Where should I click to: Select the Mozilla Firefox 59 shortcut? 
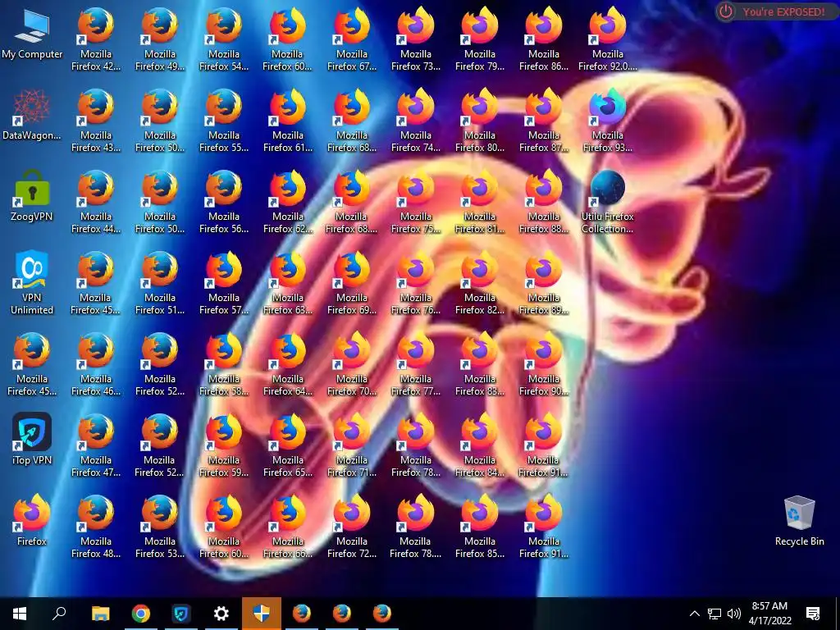(224, 445)
